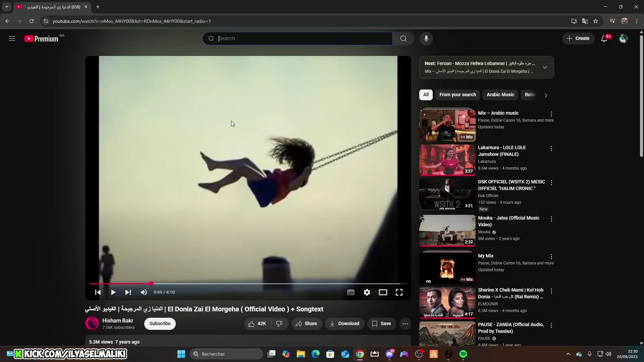Reload the page
Viewport: 644px width, 362px height.
(31, 21)
